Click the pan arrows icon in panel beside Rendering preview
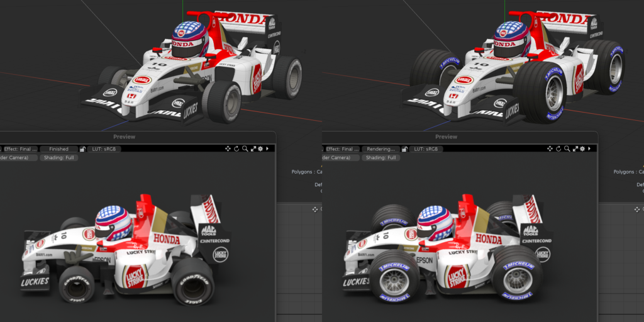This screenshot has height=322, width=644. 637,209
